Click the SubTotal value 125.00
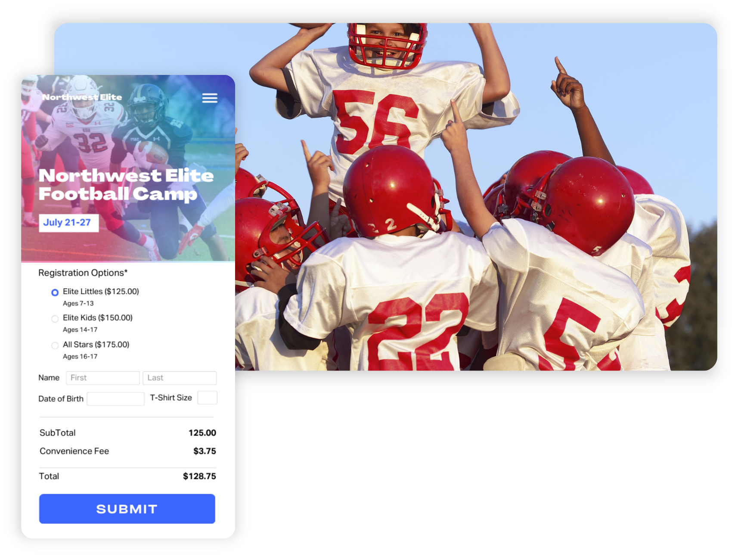This screenshot has height=560, width=732. [x=202, y=433]
